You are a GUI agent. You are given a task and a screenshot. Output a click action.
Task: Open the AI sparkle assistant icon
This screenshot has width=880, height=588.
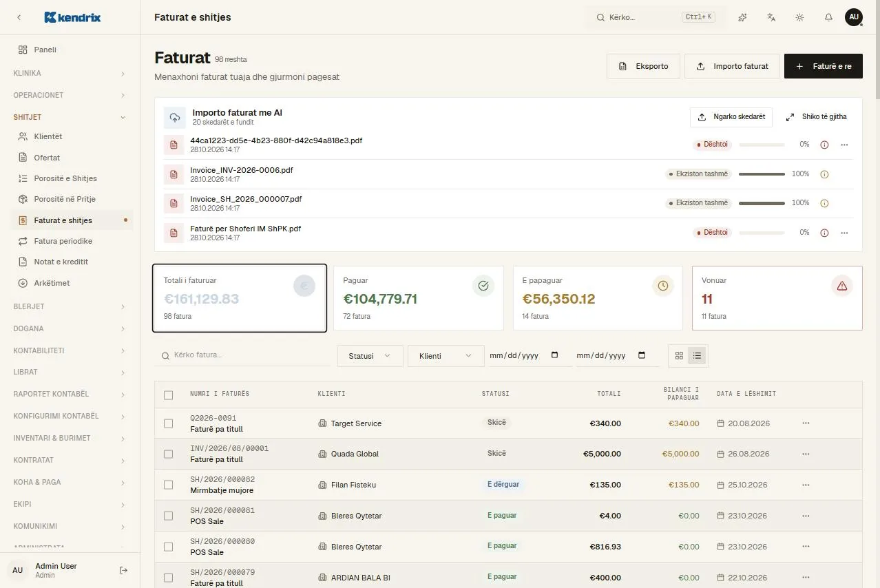[742, 17]
